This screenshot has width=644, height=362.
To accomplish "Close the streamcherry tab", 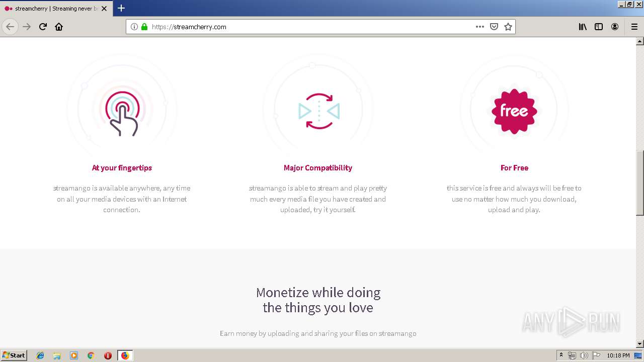I will point(105,9).
